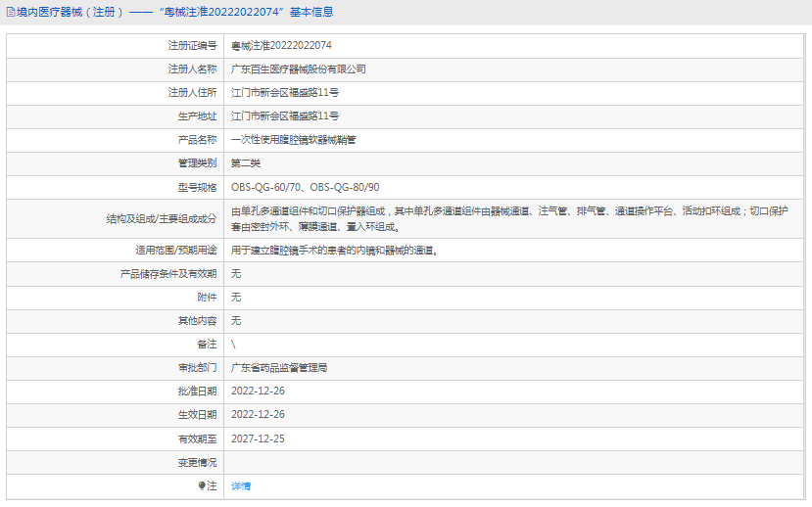Click the 第二类 management class value
This screenshot has width=812, height=507.
tap(246, 162)
